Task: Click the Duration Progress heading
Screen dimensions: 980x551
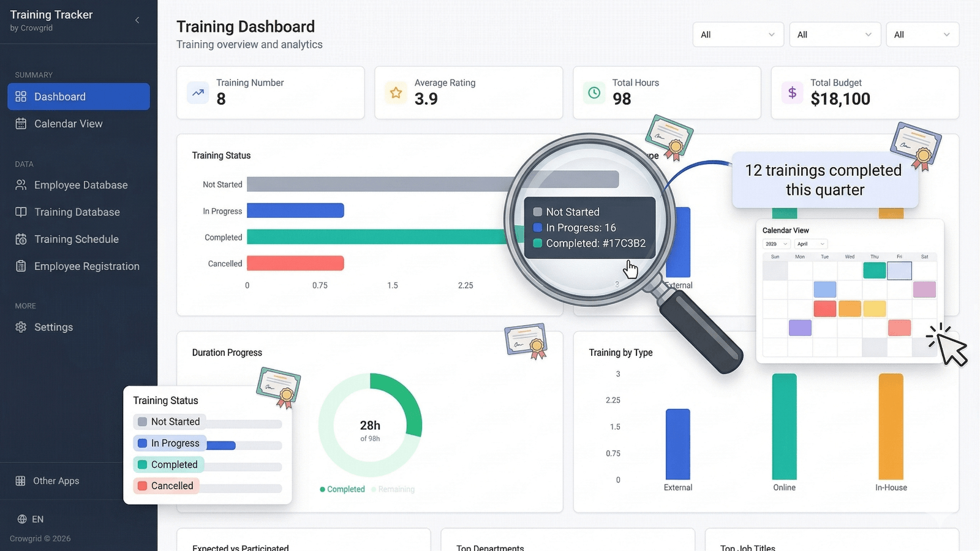Action: pos(227,353)
